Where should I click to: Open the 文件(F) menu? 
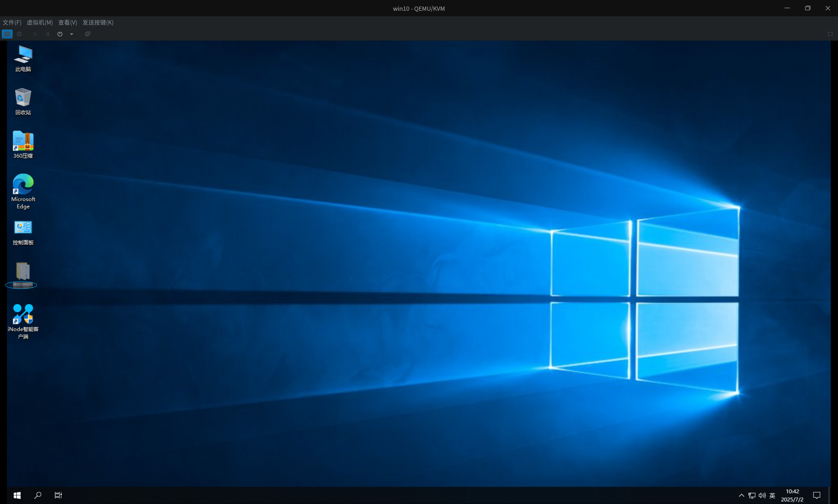[12, 22]
